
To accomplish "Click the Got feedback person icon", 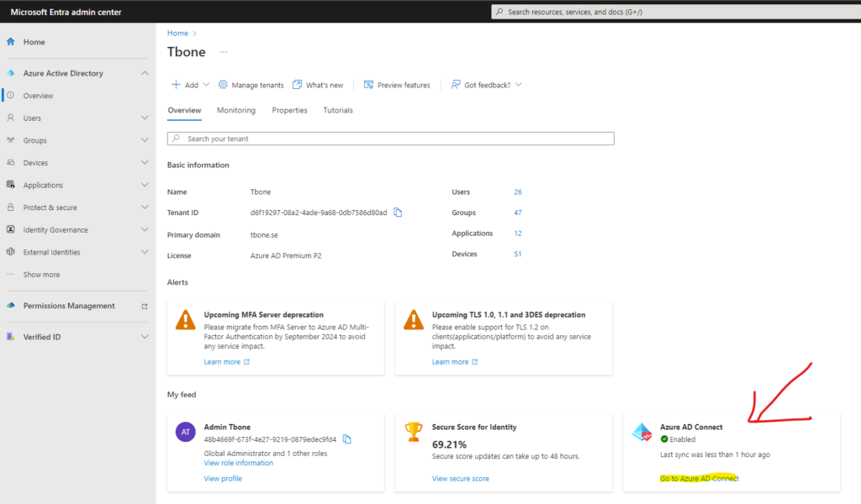I will [456, 85].
